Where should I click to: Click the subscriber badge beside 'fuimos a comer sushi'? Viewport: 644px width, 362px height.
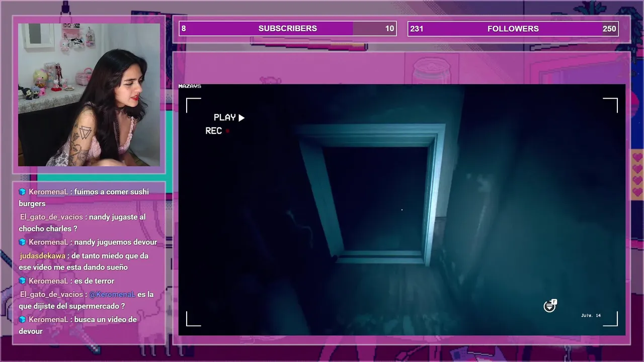[22, 192]
